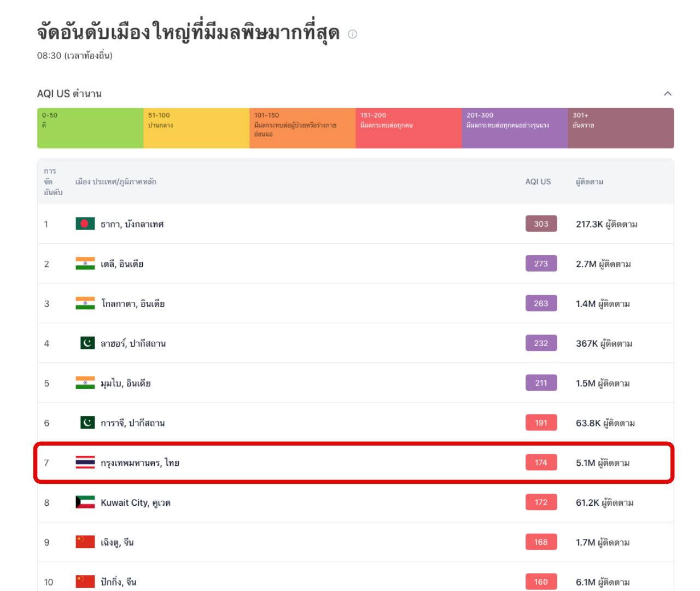The height and width of the screenshot is (591, 700).
Task: Click the Kuwait flag icon
Action: click(85, 502)
